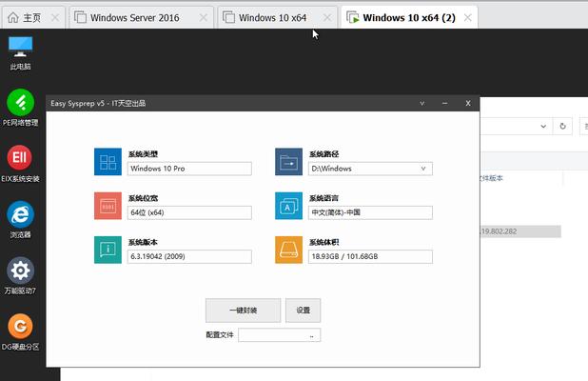
Task: Close the Windows Server 2016 tab
Action: coord(204,17)
